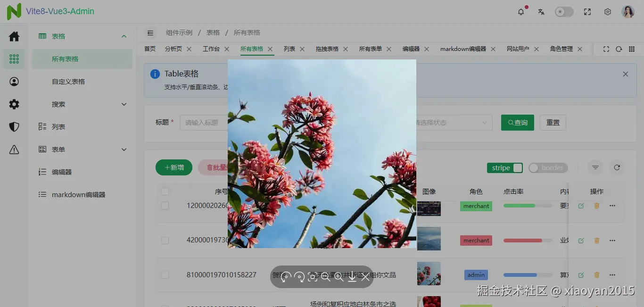This screenshot has width=644, height=307.
Task: Refresh the table data icon
Action: point(617,167)
